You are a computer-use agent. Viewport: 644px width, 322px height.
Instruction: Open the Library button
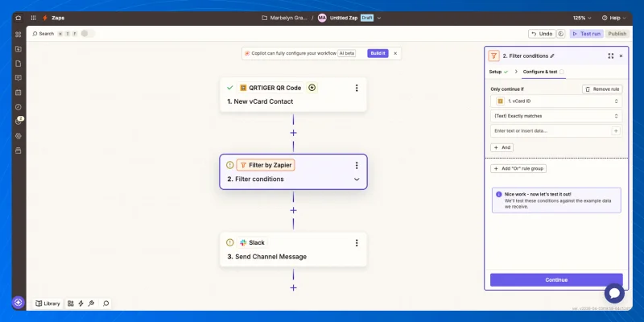48,303
